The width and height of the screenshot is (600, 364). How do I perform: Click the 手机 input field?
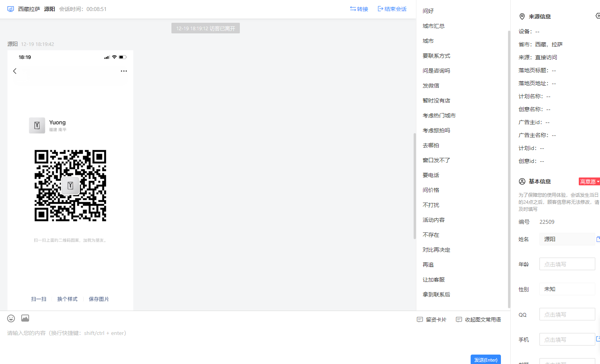pos(567,339)
